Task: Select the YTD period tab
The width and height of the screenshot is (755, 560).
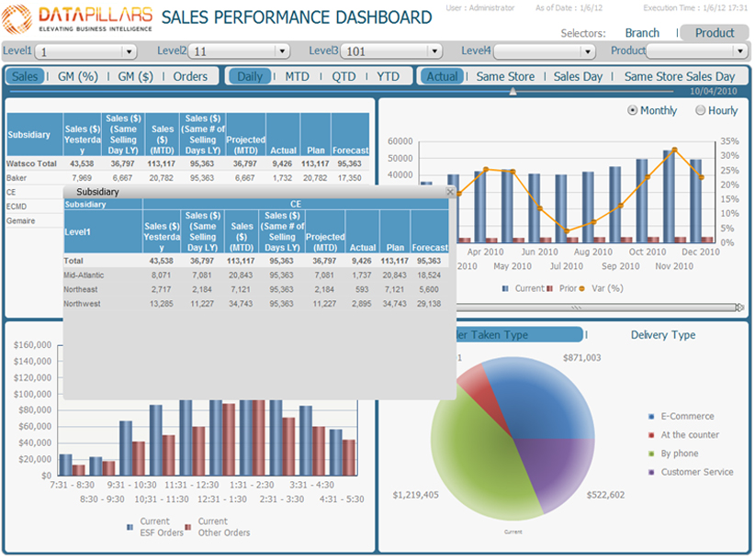Action: [x=388, y=76]
